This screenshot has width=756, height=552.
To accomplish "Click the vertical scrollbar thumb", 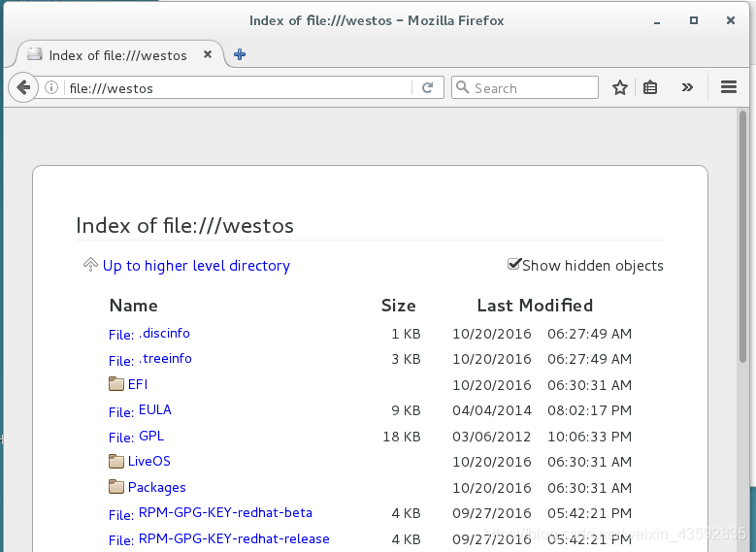I will tap(743, 237).
